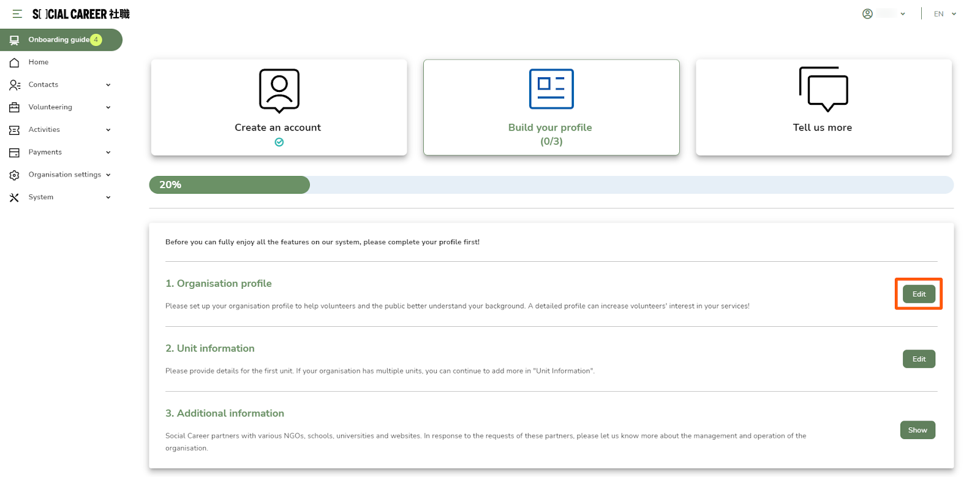Show the Additional information section
This screenshot has width=980, height=477.
point(918,430)
